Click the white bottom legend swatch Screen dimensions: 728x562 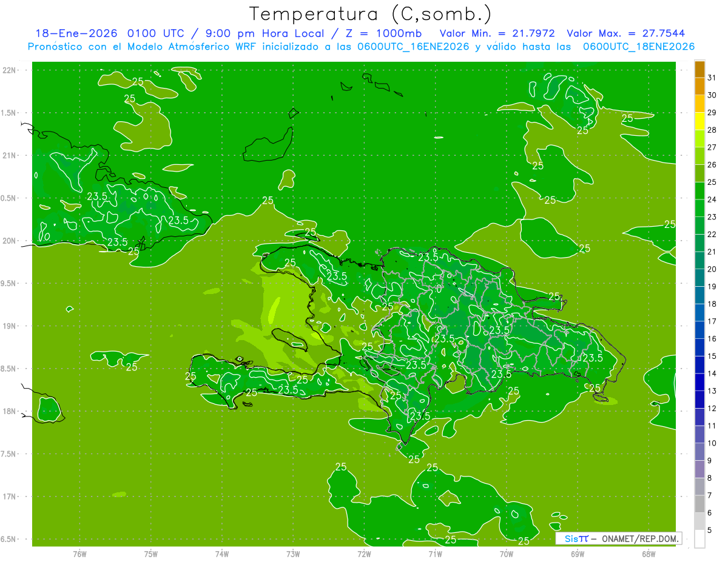(x=699, y=539)
